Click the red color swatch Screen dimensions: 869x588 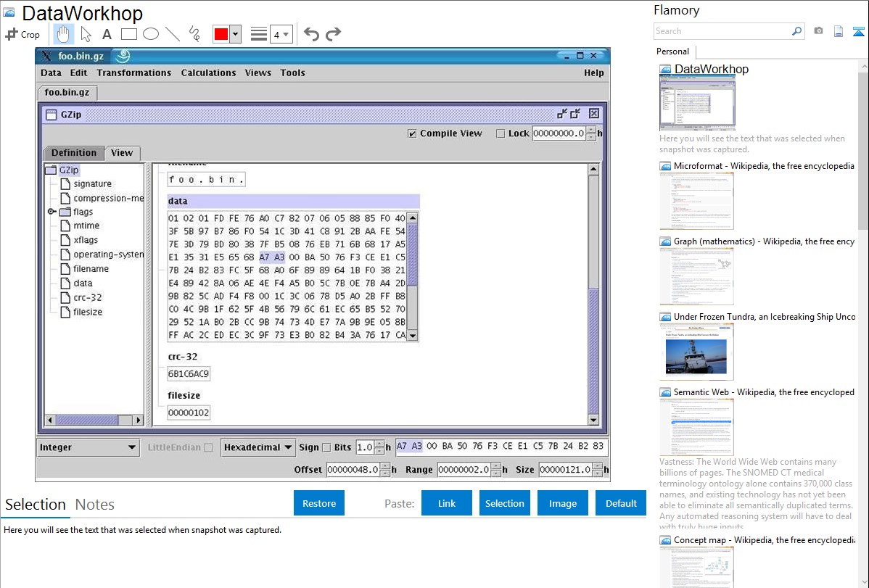221,34
